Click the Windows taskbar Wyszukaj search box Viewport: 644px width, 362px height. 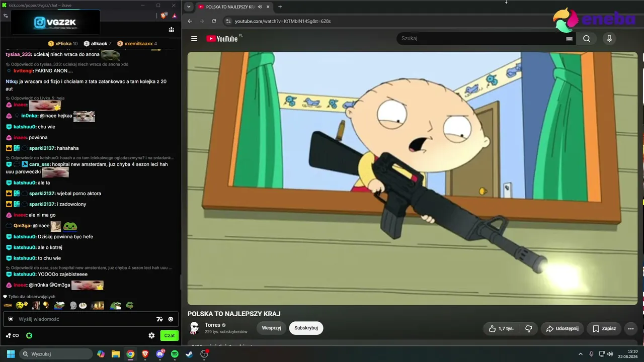point(56,354)
